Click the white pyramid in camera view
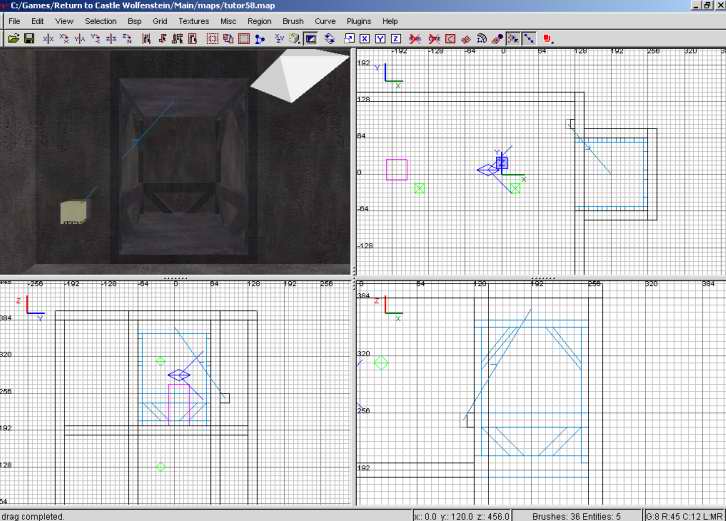Viewport: 726px width, 521px height. point(288,78)
